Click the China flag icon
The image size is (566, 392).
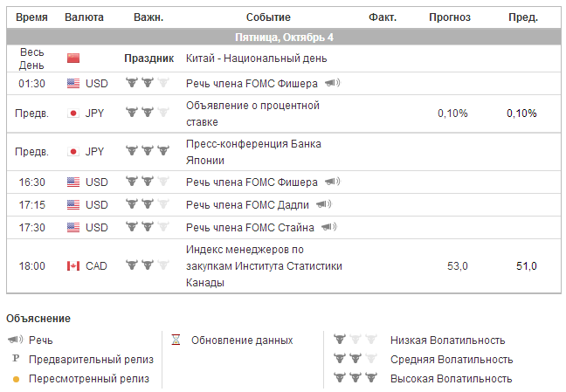point(73,58)
